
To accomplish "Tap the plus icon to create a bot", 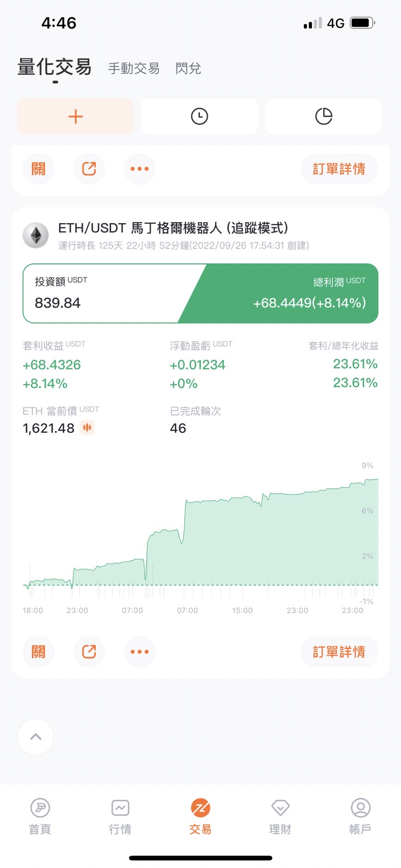I will tap(75, 117).
